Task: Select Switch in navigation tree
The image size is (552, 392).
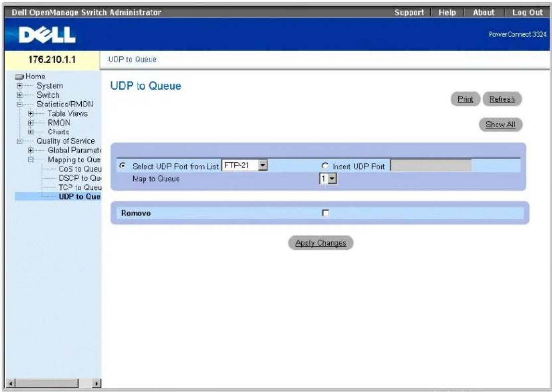Action: (48, 95)
